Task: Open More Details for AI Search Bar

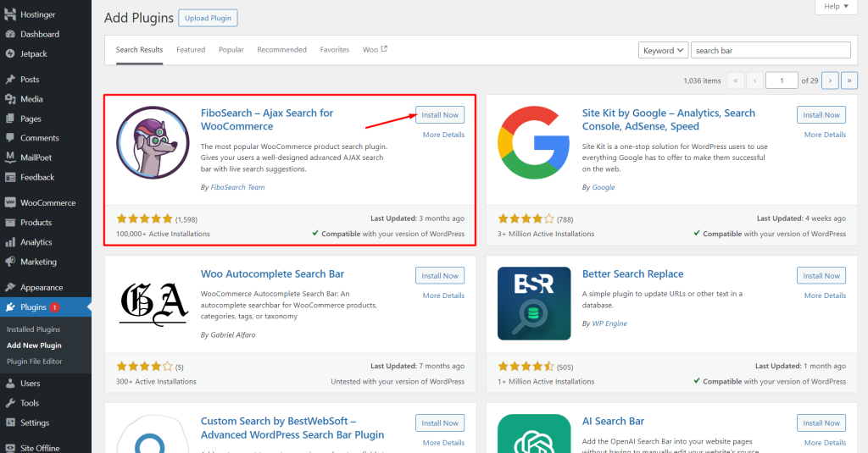Action: 825,443
